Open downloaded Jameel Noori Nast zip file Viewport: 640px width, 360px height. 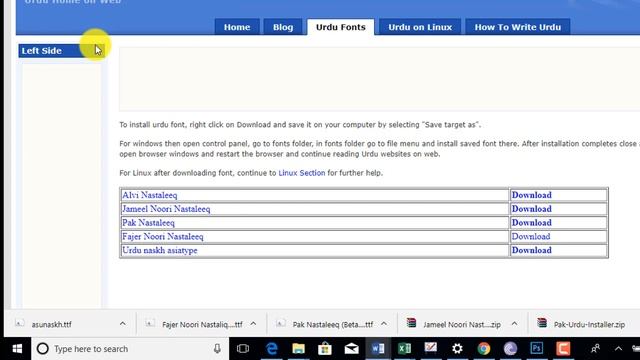coord(462,324)
